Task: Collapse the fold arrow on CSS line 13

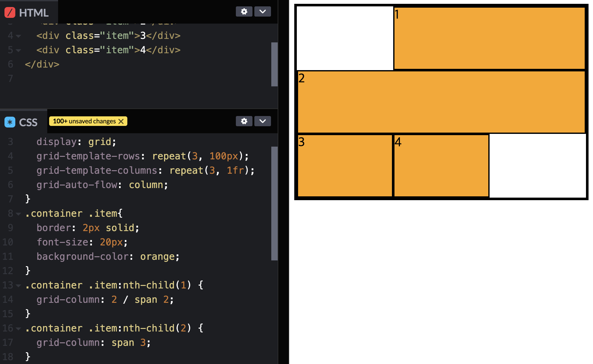Action: tap(19, 286)
